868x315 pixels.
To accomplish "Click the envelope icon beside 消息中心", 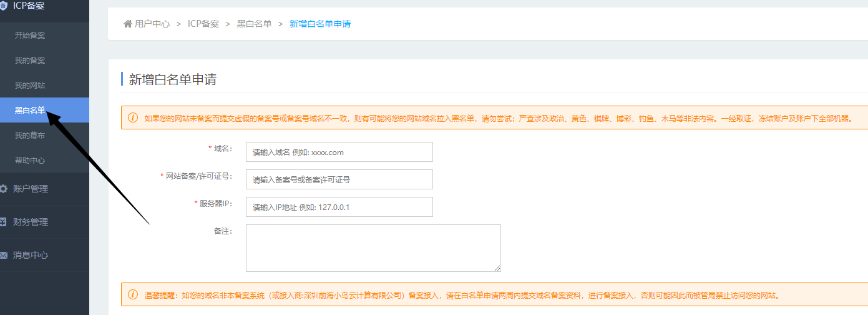I will [3, 255].
